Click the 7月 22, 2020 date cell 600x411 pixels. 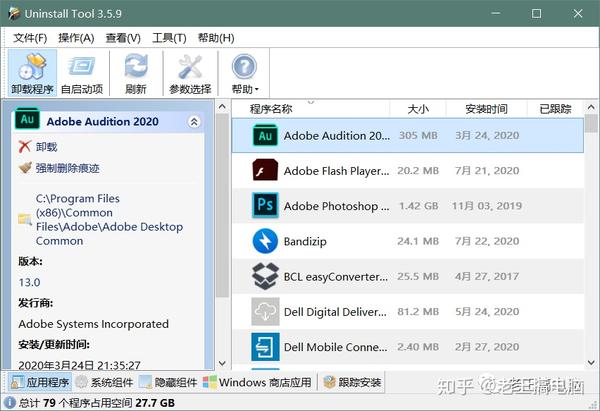click(x=487, y=241)
